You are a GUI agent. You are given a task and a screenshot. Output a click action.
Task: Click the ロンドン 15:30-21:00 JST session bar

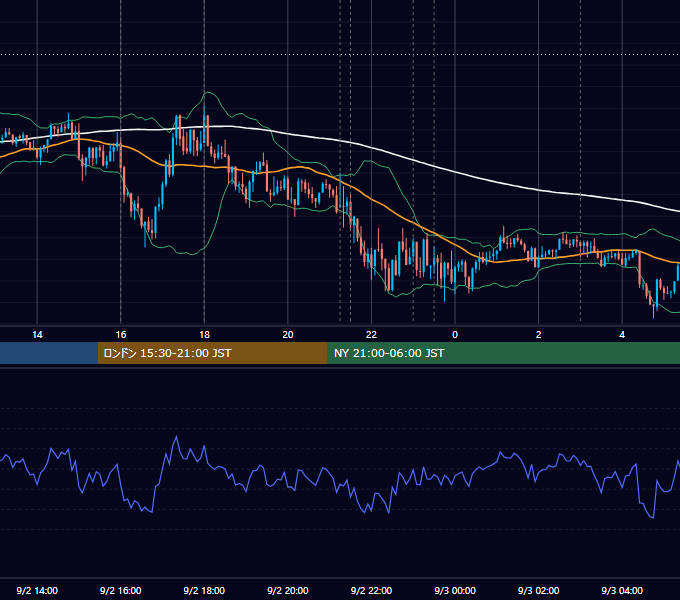coord(212,353)
